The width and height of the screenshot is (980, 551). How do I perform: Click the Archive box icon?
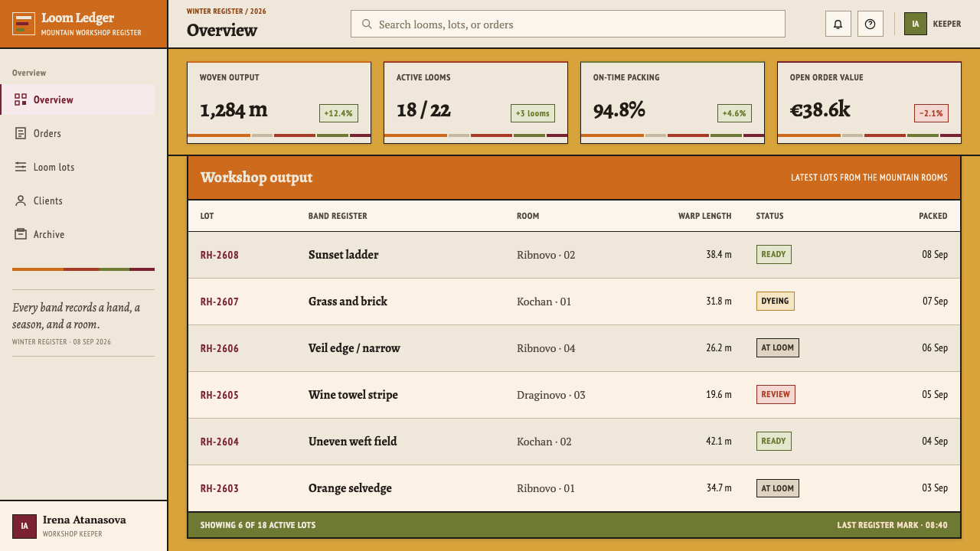click(x=21, y=234)
